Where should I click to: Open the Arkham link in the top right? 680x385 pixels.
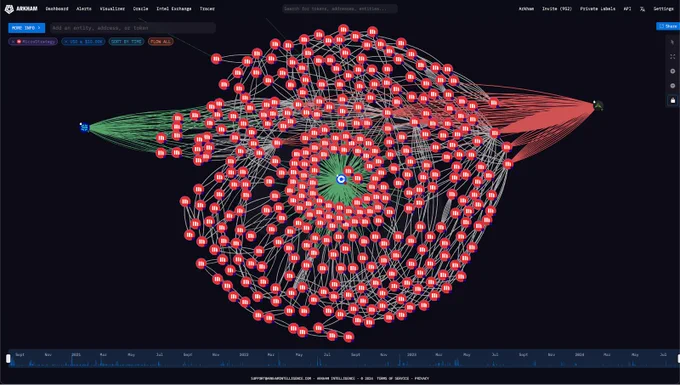(x=526, y=9)
